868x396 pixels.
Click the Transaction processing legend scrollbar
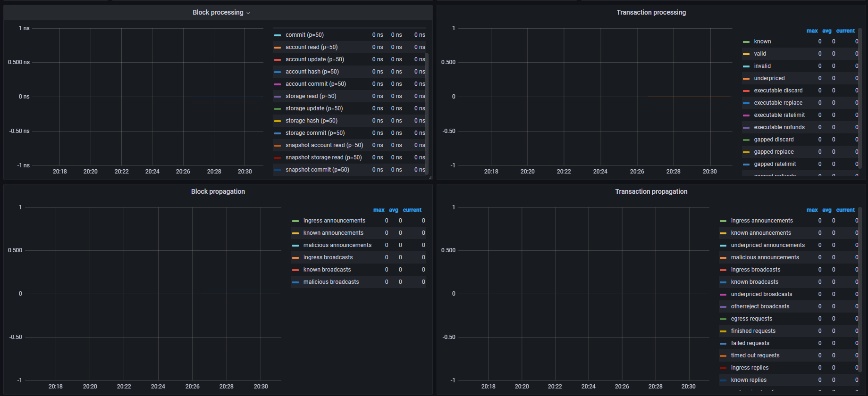pyautogui.click(x=860, y=98)
